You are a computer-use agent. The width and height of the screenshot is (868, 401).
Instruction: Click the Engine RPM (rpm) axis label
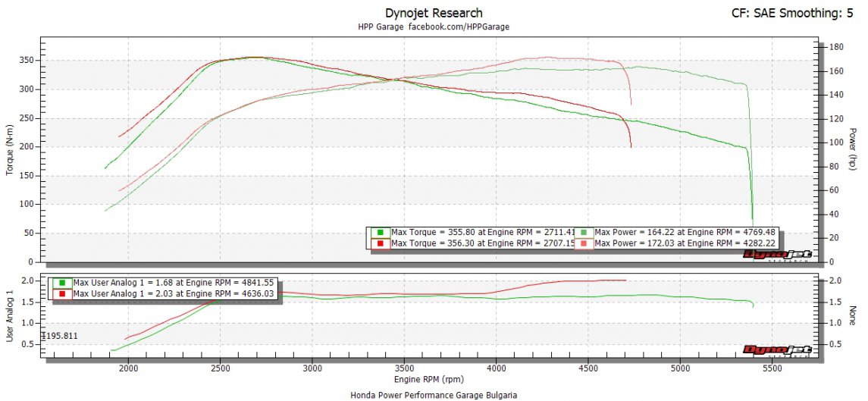(x=429, y=379)
